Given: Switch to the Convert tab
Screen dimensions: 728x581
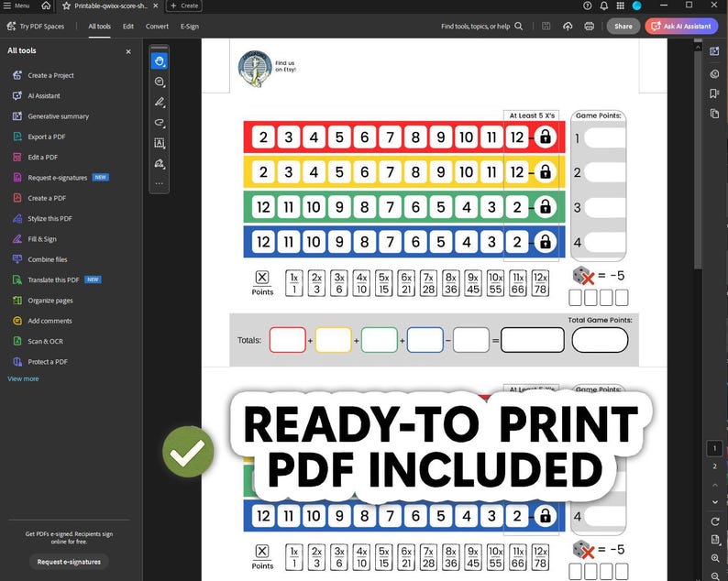Looking at the screenshot, I should pos(157,27).
